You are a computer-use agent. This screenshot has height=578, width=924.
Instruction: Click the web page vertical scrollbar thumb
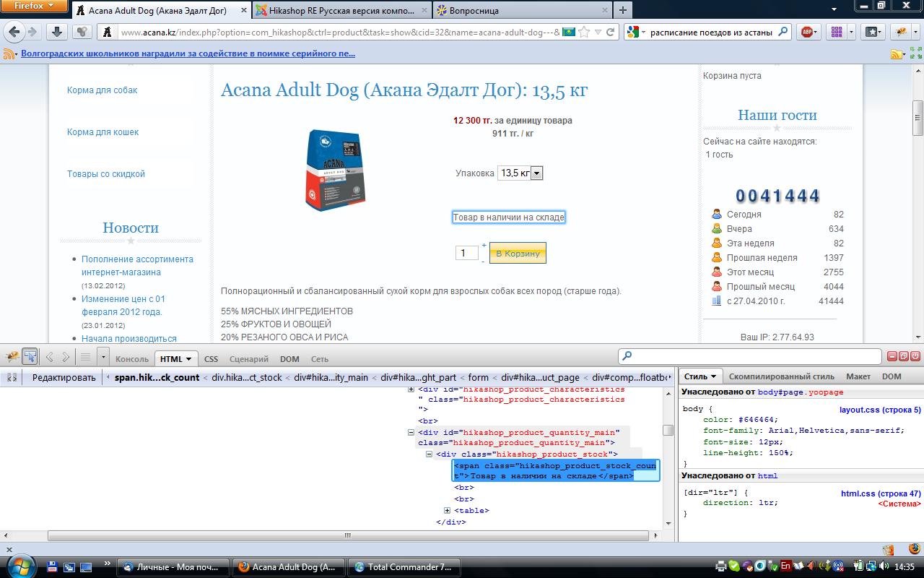pos(918,118)
